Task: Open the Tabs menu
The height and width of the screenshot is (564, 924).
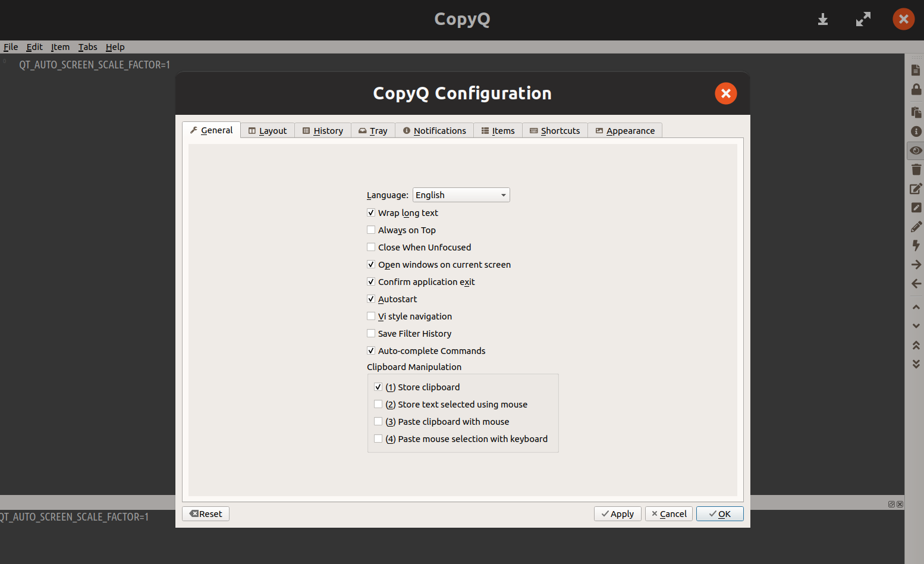Action: [x=87, y=47]
